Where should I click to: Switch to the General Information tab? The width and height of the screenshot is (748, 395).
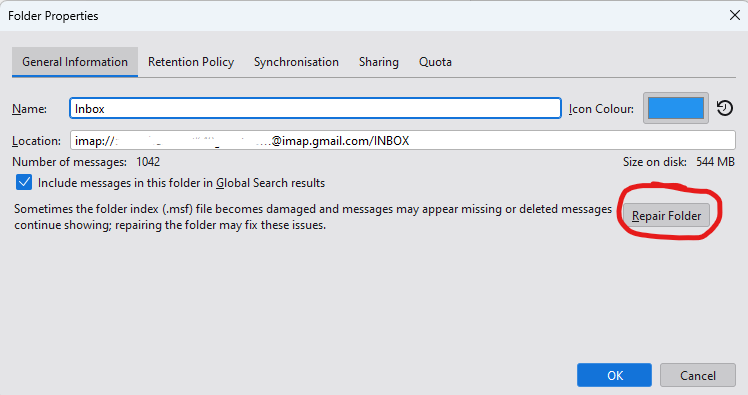click(75, 62)
